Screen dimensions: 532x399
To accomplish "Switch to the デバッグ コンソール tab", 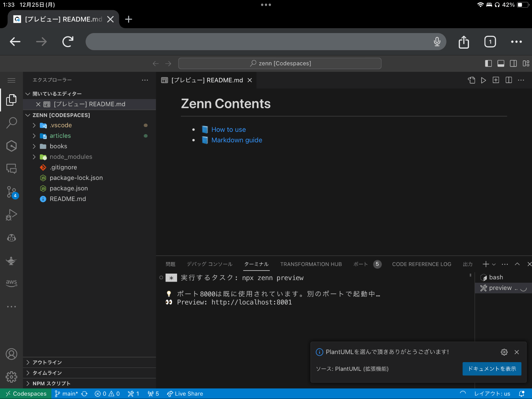I will click(x=209, y=264).
